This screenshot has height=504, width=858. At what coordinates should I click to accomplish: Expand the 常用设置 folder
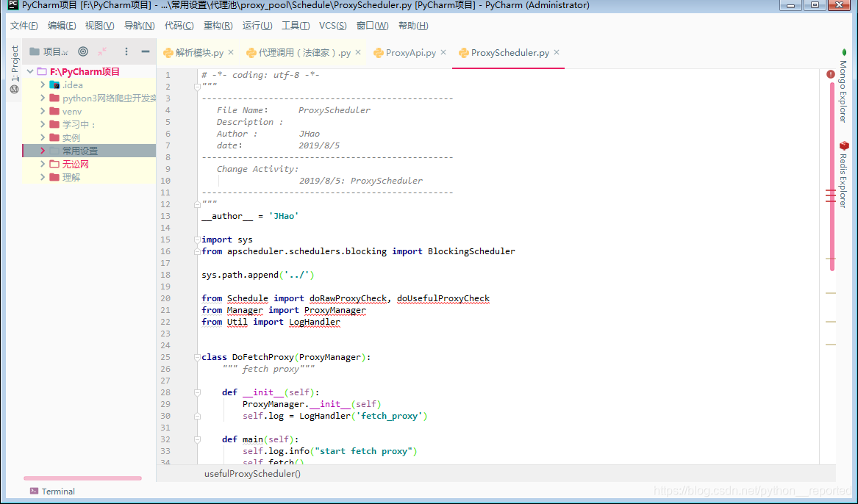tap(43, 151)
